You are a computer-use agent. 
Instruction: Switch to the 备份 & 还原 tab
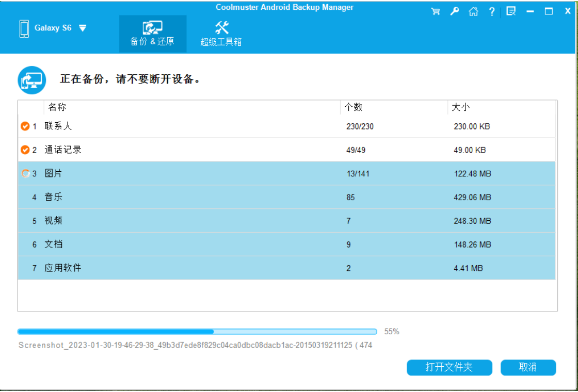[153, 34]
